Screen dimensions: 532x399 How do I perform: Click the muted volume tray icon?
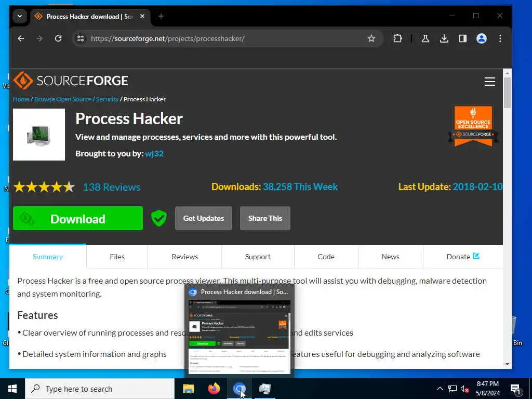[464, 389]
